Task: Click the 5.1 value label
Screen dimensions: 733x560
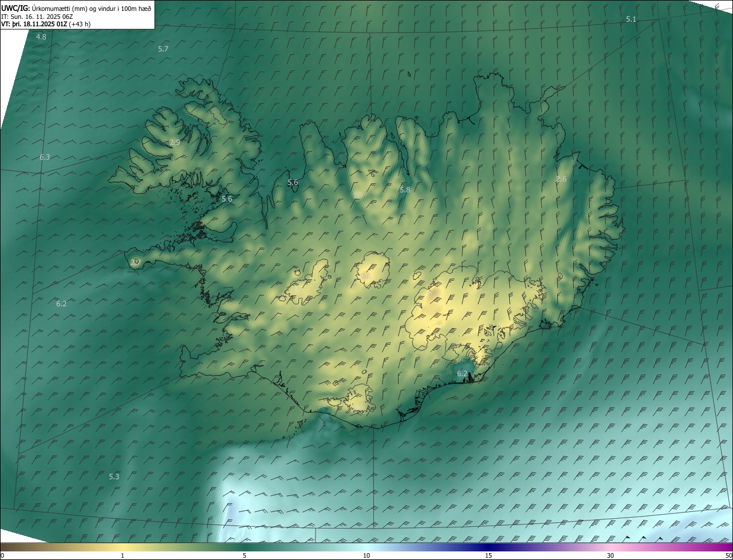Action: (631, 19)
